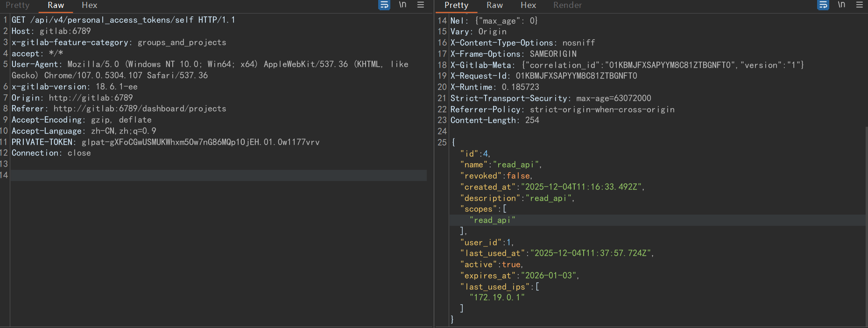Click the X-Request-Id response header
868x328 pixels.
(x=544, y=76)
